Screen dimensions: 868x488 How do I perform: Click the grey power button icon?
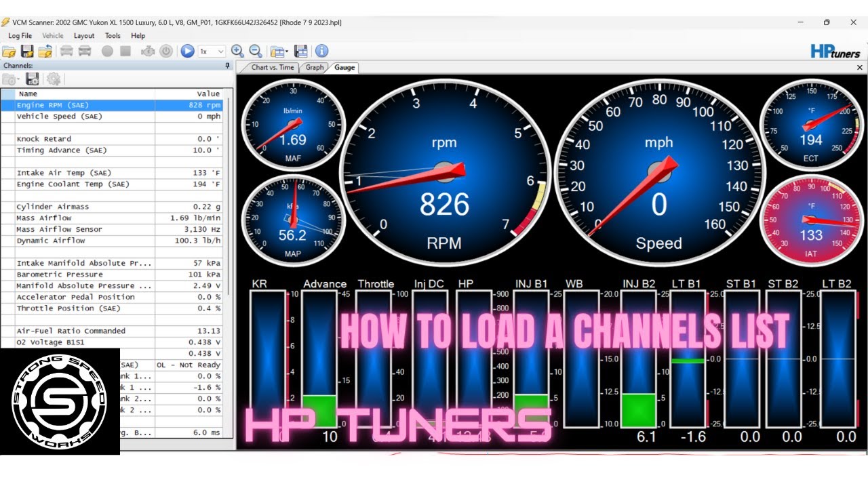[166, 51]
